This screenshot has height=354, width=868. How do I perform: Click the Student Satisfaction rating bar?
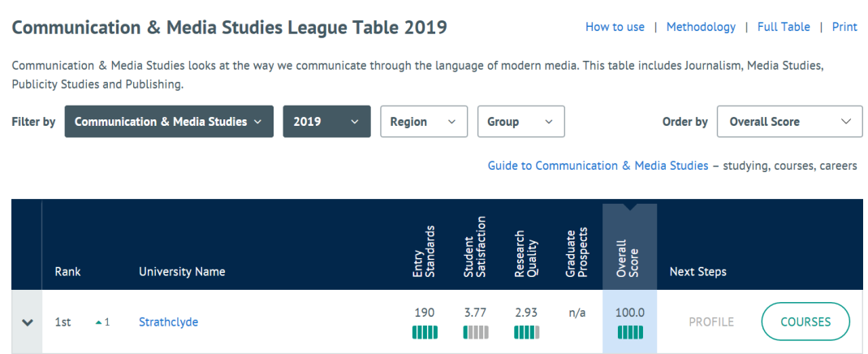tap(476, 332)
